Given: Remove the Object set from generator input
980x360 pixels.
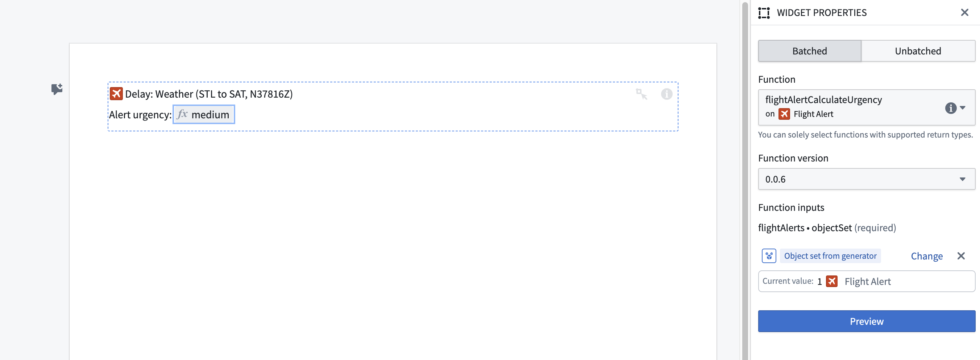Looking at the screenshot, I should click(x=961, y=256).
